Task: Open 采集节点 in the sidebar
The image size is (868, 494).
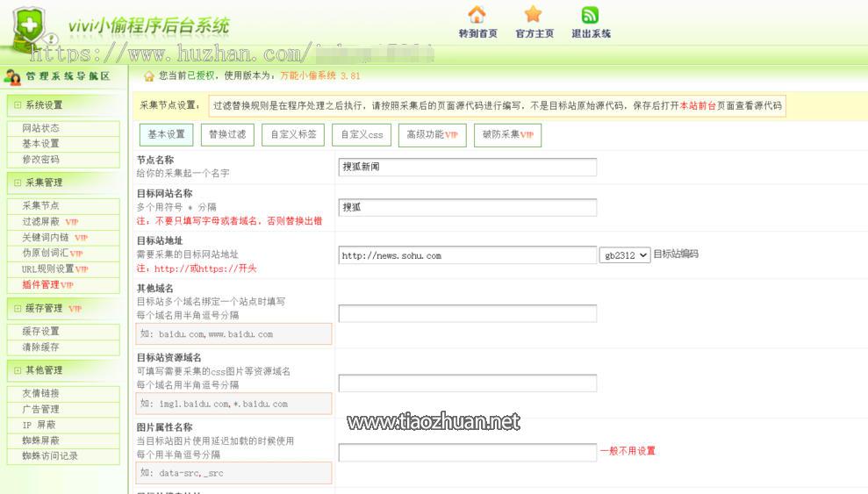Action: tap(40, 206)
